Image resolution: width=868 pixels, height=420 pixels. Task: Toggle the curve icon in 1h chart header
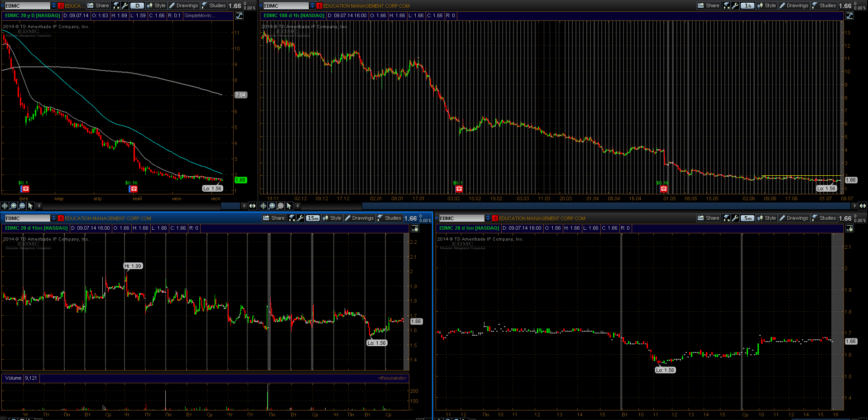click(x=850, y=15)
